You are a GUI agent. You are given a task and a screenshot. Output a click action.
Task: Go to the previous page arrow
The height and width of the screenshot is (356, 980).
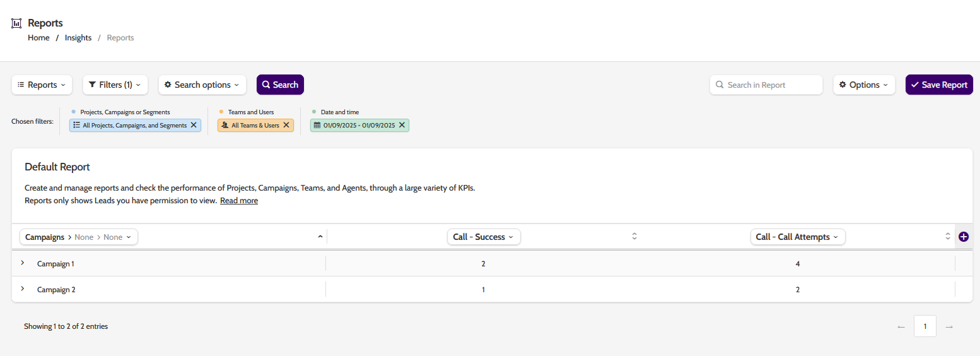click(x=901, y=326)
